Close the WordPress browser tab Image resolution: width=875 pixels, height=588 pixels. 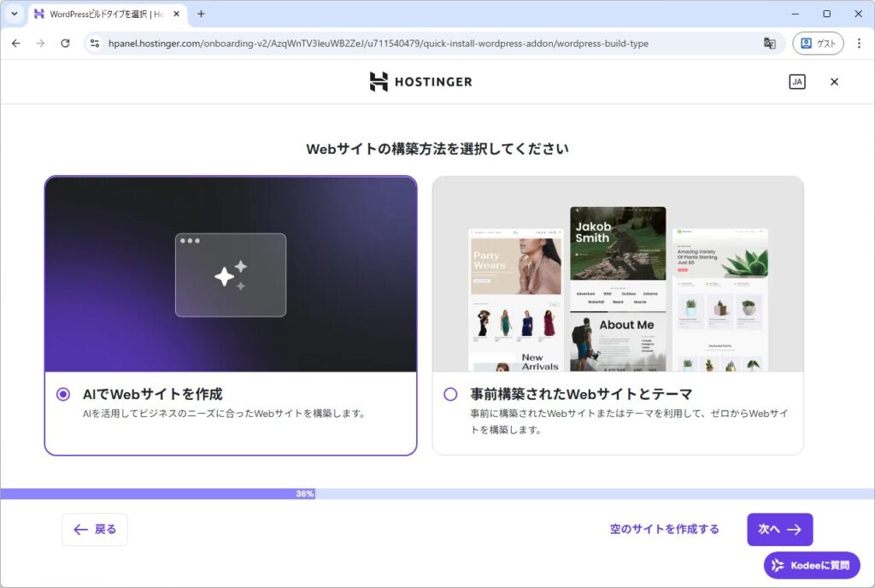[177, 14]
